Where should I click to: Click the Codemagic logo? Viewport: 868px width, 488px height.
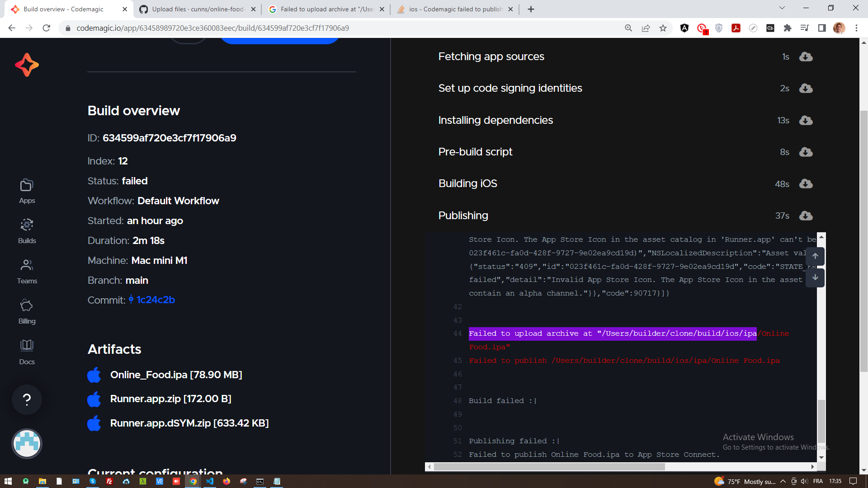[27, 65]
